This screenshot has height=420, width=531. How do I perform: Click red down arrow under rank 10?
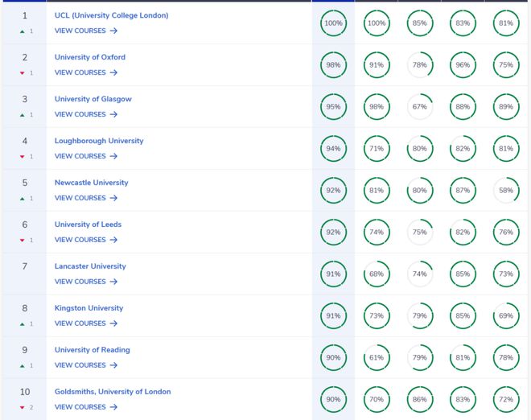coord(23,408)
